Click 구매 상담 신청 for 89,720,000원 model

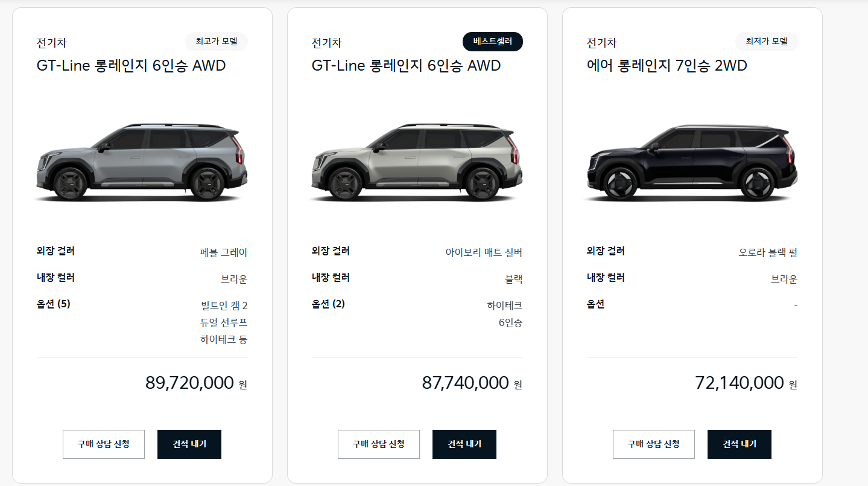(104, 444)
